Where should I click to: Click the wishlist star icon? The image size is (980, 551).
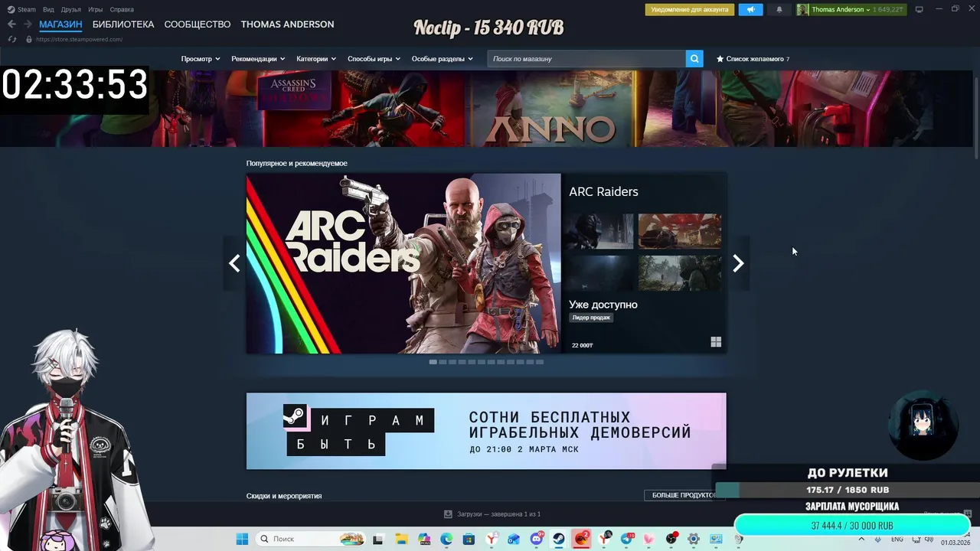click(720, 59)
